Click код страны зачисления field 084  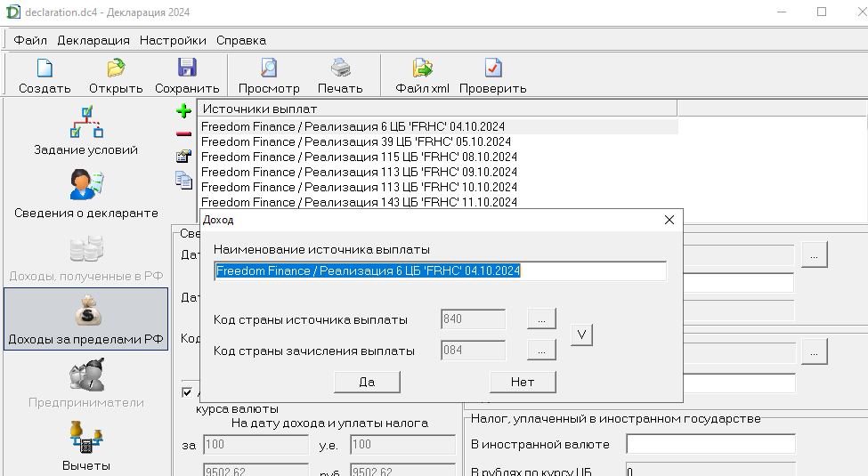click(474, 351)
